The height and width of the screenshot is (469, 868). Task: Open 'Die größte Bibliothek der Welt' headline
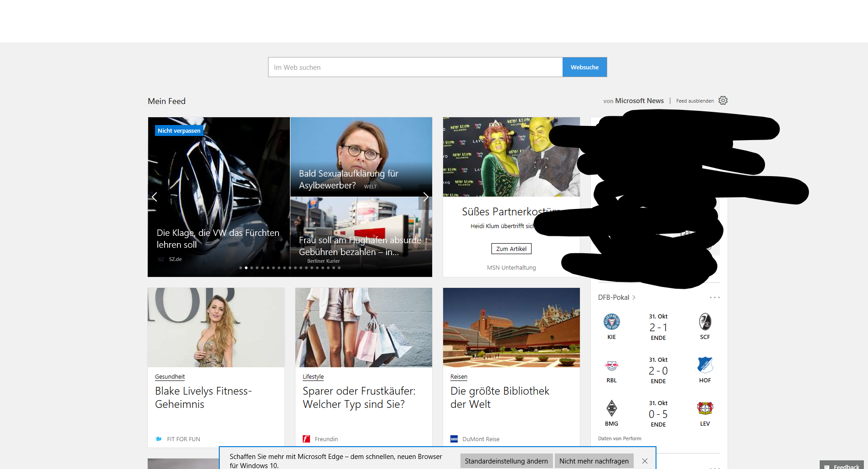coord(500,397)
